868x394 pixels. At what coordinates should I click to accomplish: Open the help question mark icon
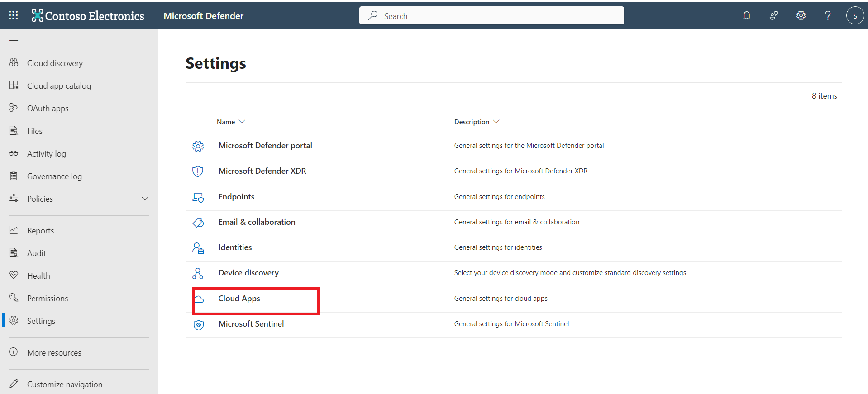click(828, 16)
